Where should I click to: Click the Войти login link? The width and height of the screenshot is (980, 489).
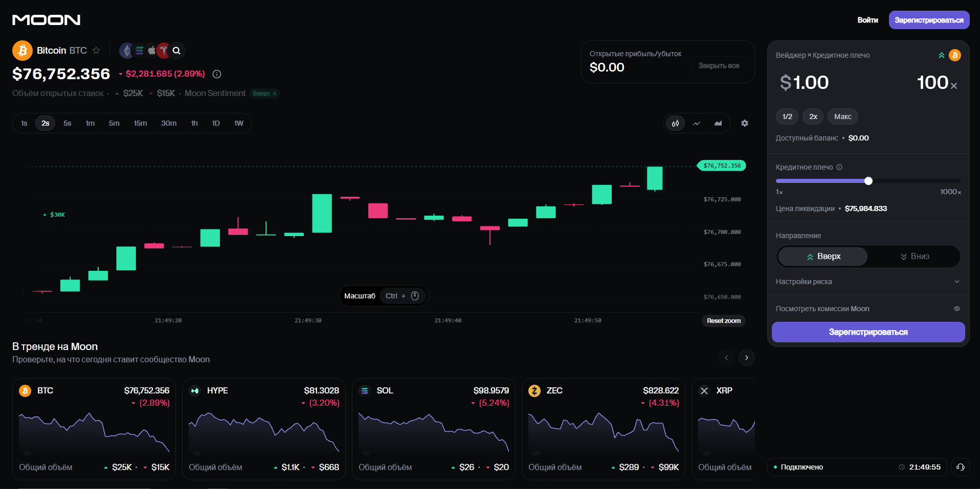[x=867, y=20]
